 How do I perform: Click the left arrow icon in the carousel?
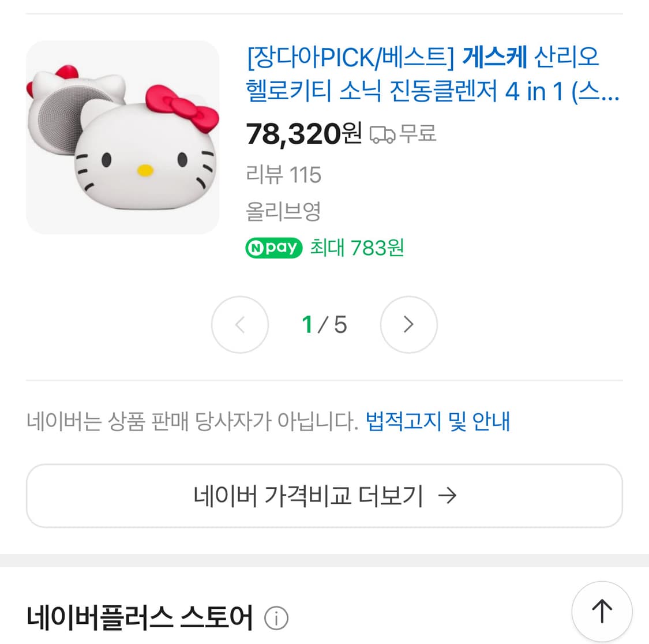[x=240, y=325]
